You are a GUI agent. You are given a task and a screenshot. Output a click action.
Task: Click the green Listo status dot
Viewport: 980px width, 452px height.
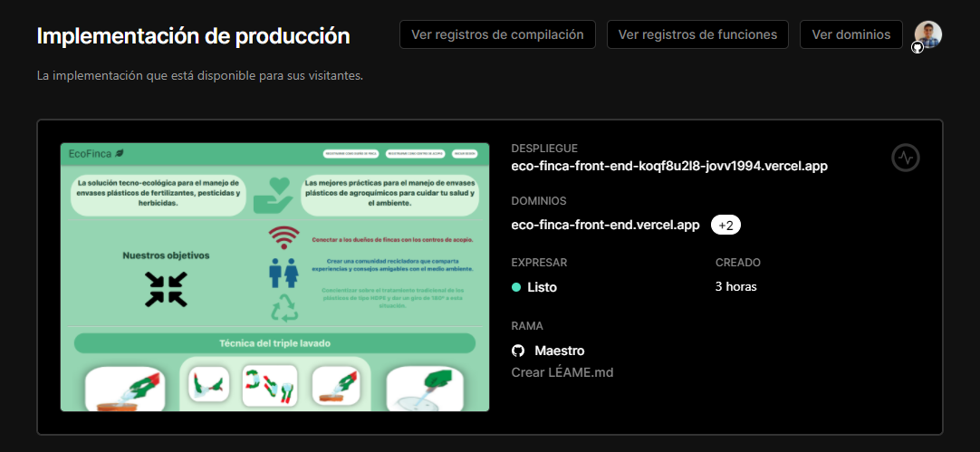coord(516,287)
